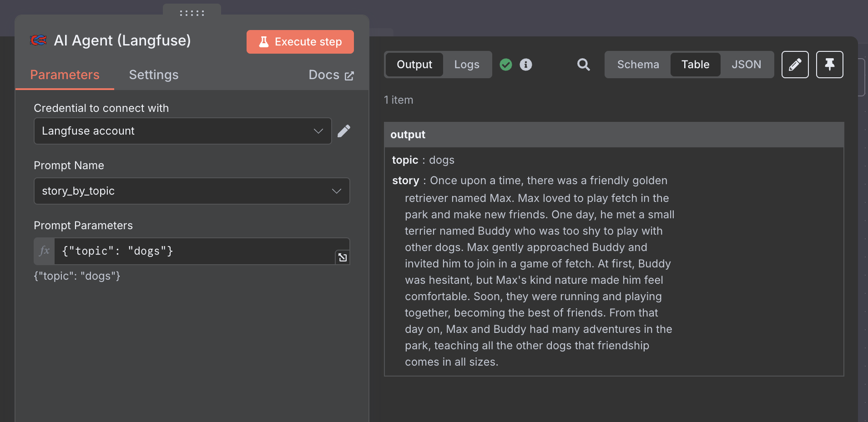This screenshot has width=868, height=422.
Task: Expand the Prompt Parameters expression editor
Action: point(343,257)
